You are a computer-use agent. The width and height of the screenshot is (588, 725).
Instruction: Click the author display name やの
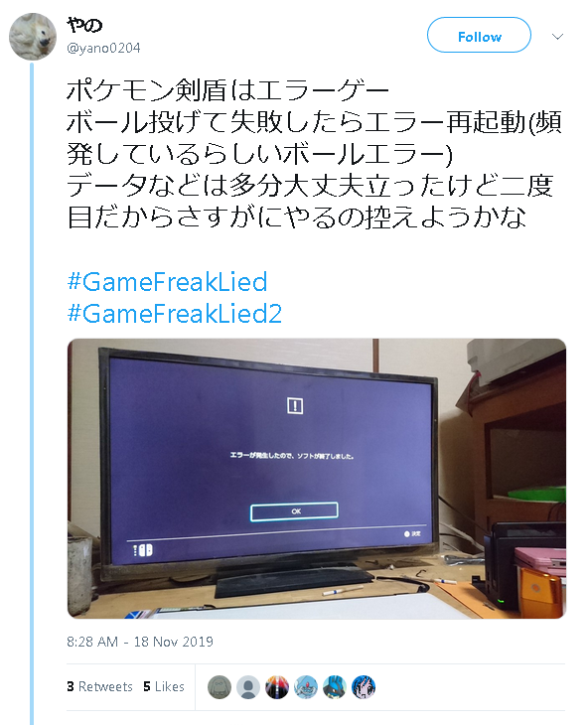point(84,25)
